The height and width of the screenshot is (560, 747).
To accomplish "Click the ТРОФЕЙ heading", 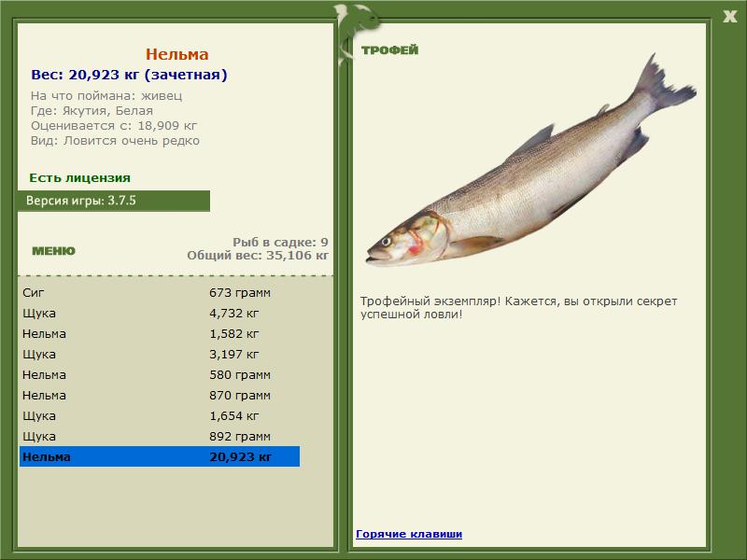I will click(389, 50).
